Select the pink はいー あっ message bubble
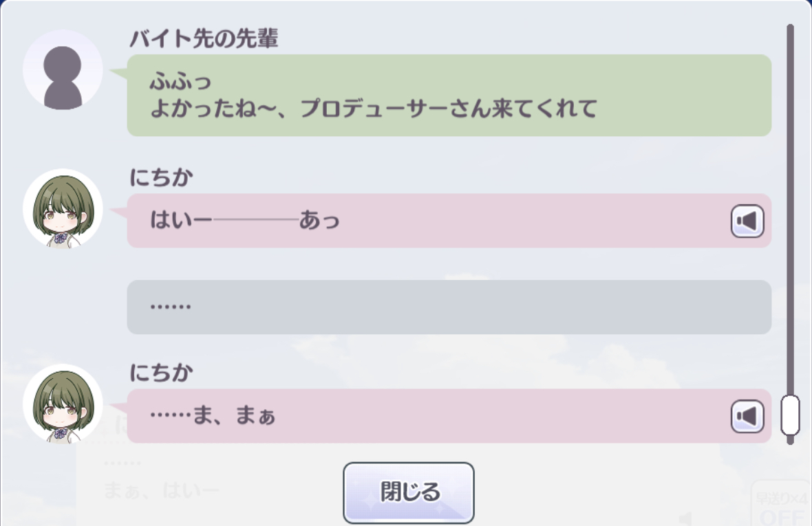The width and height of the screenshot is (812, 526). pos(449,221)
